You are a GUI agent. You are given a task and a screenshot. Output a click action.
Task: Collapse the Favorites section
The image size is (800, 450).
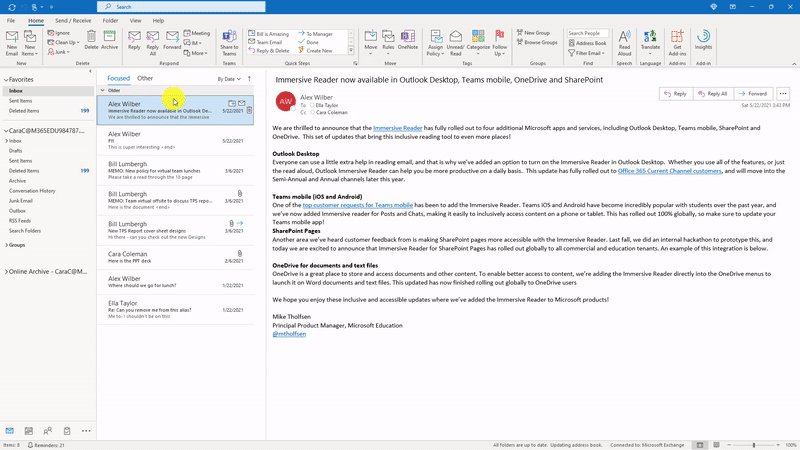pos(6,80)
